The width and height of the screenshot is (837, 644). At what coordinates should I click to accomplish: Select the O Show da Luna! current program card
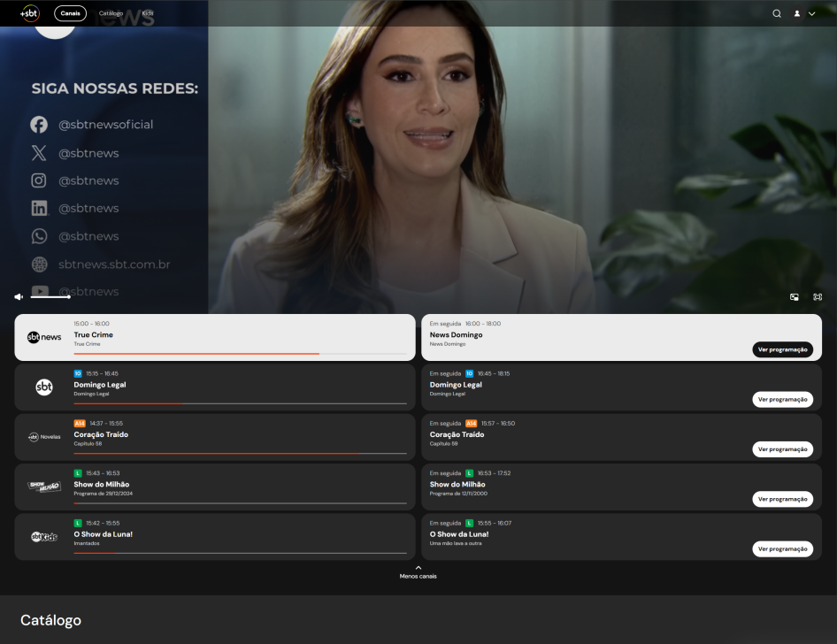[215, 537]
